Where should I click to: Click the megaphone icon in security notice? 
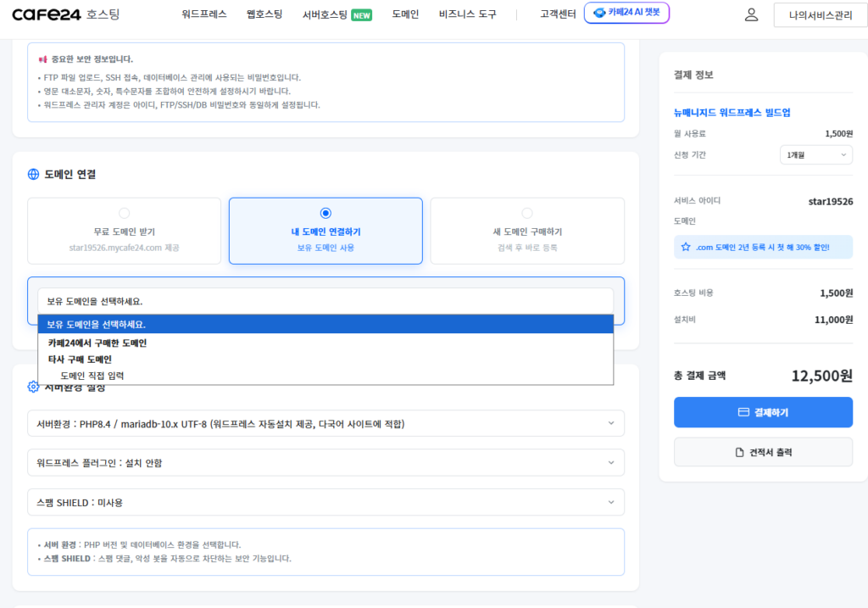(x=42, y=59)
